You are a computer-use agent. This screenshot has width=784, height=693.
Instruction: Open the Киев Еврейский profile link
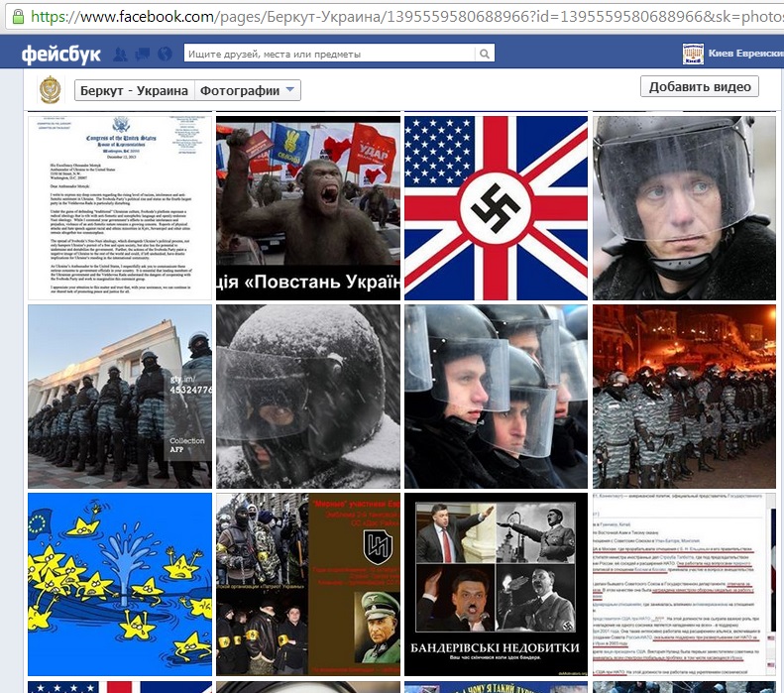tap(745, 54)
